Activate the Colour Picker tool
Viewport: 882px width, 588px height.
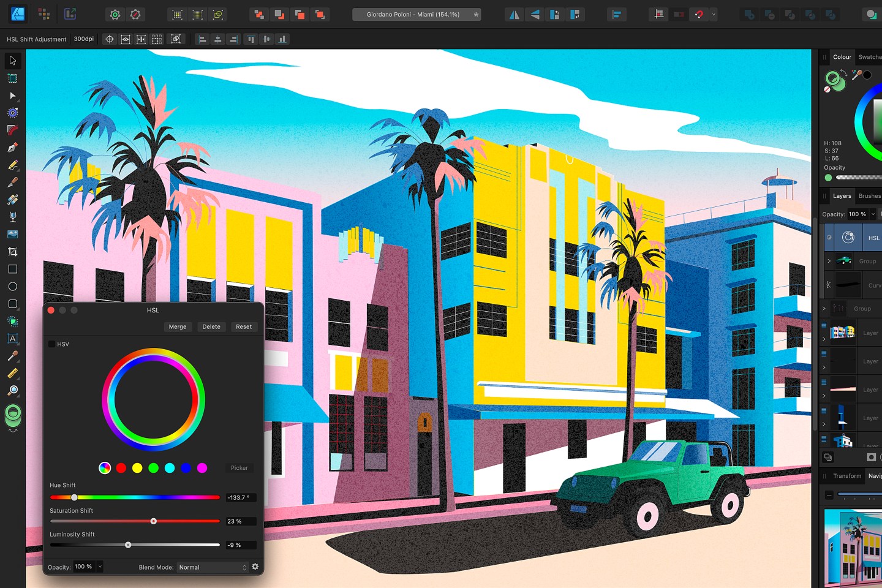click(12, 356)
